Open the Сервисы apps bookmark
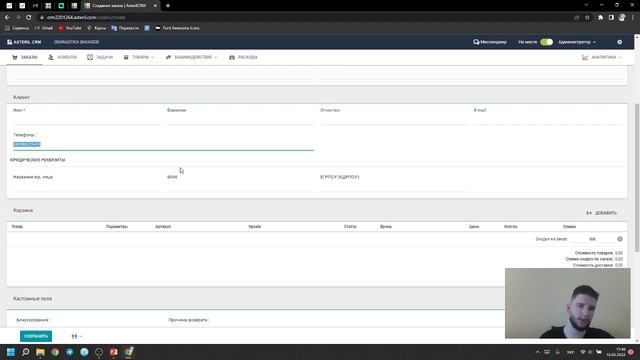Screen dimensions: 640x360 coord(17,28)
